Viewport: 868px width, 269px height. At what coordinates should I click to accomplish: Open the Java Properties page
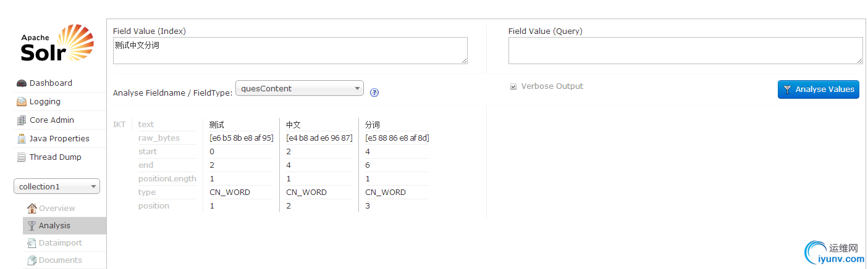coord(59,139)
